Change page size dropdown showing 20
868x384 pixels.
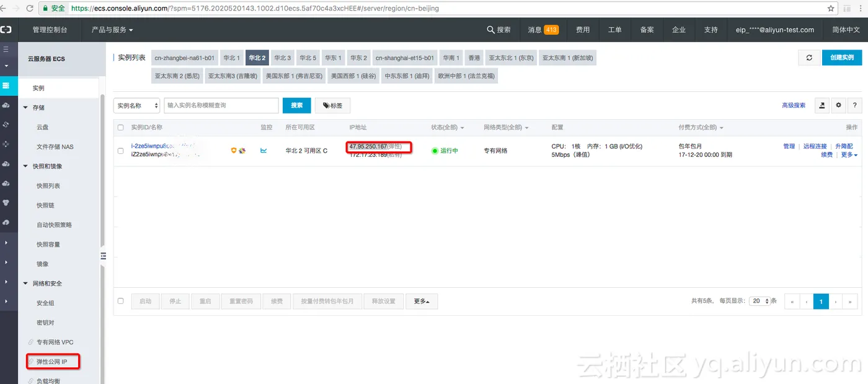point(759,301)
